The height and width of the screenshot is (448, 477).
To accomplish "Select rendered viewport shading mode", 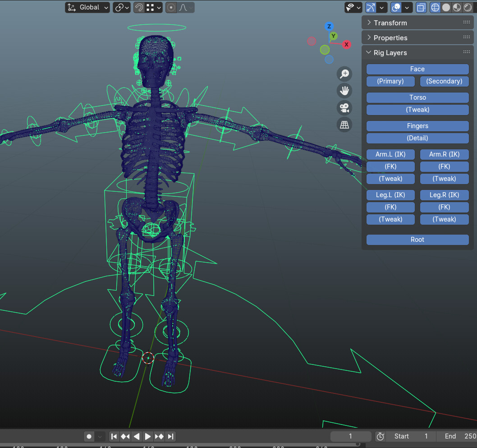I will [x=468, y=7].
